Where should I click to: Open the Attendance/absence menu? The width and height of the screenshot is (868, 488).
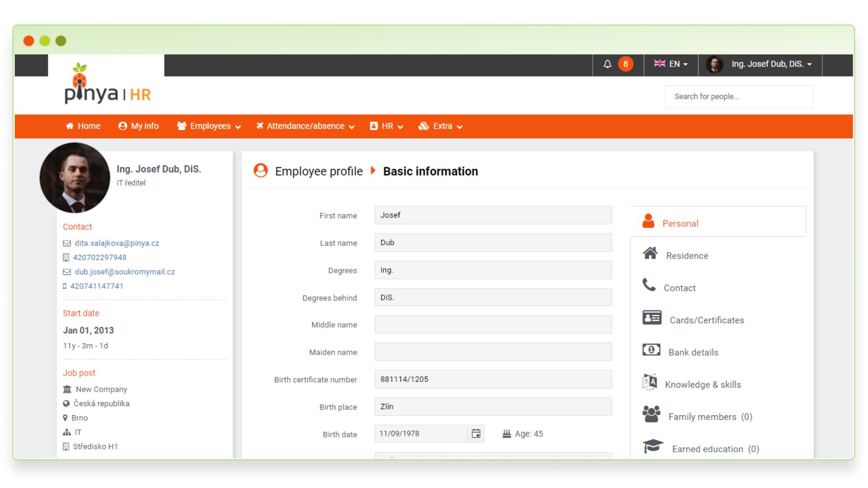coord(306,126)
